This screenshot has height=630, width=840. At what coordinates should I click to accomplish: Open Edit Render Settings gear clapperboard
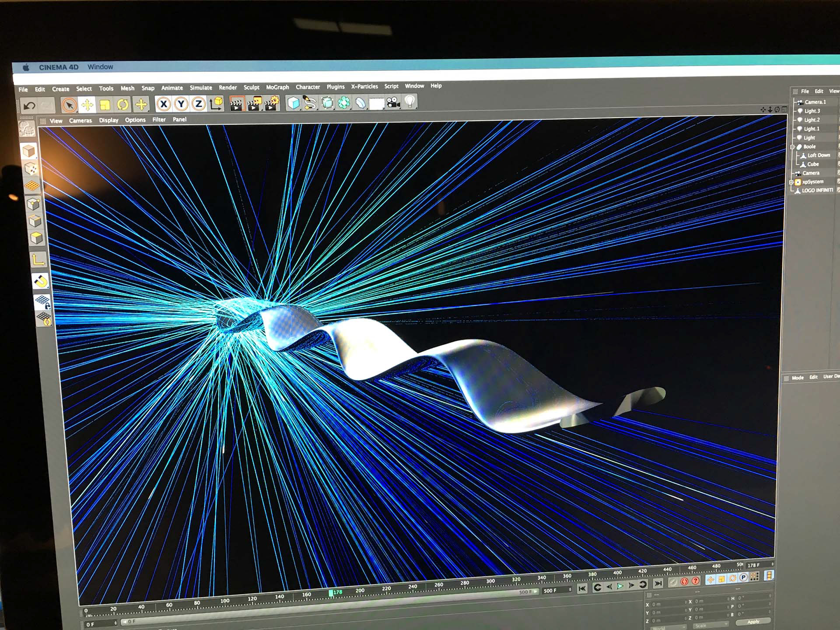272,103
